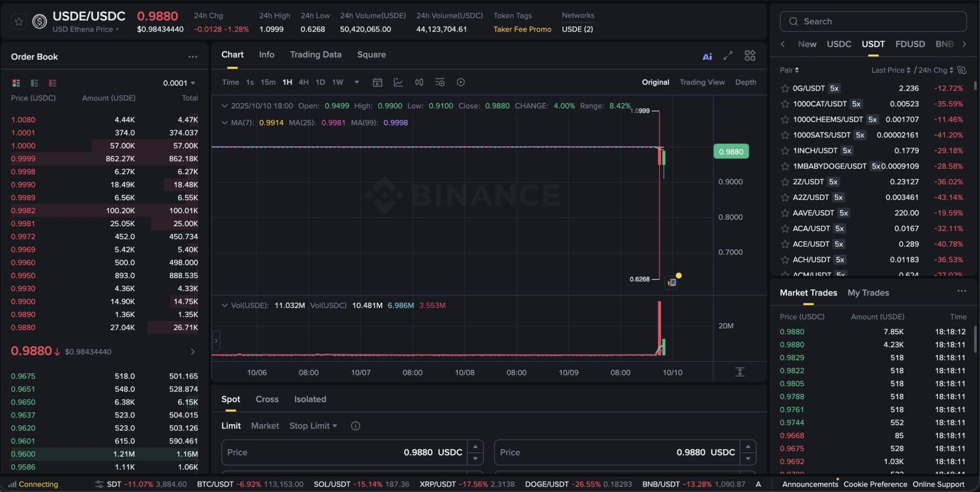Open the calendar date-jump icon on chart toolbar

point(377,82)
